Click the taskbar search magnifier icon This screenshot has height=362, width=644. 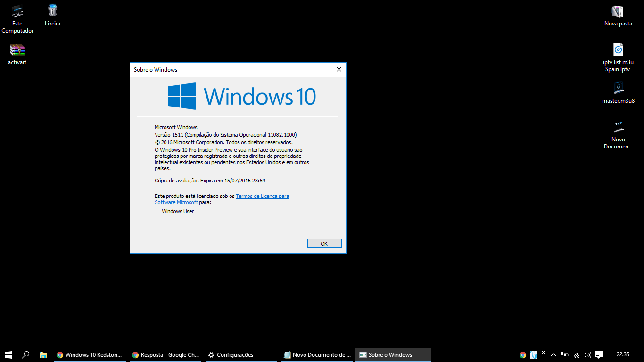pos(26,355)
